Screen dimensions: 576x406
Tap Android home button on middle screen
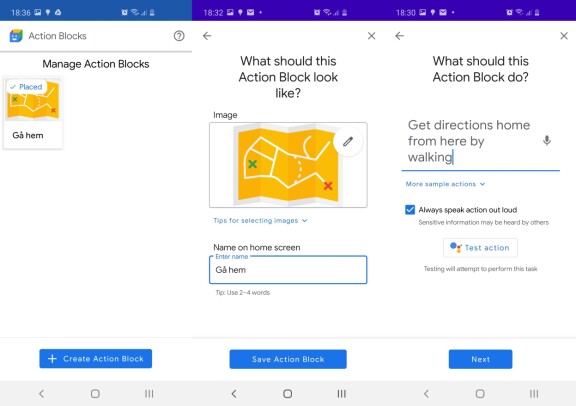pyautogui.click(x=288, y=394)
